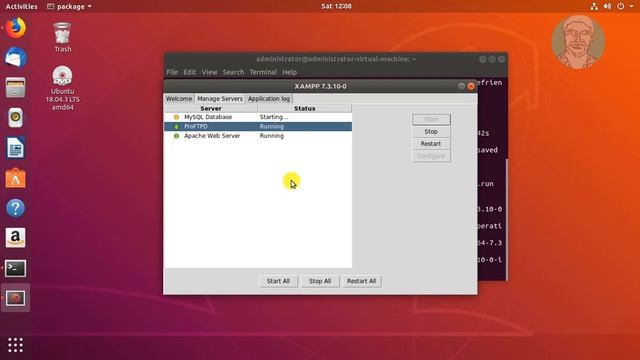The height and width of the screenshot is (360, 640).
Task: Open the clock showing Sat 12:08
Action: point(336,6)
